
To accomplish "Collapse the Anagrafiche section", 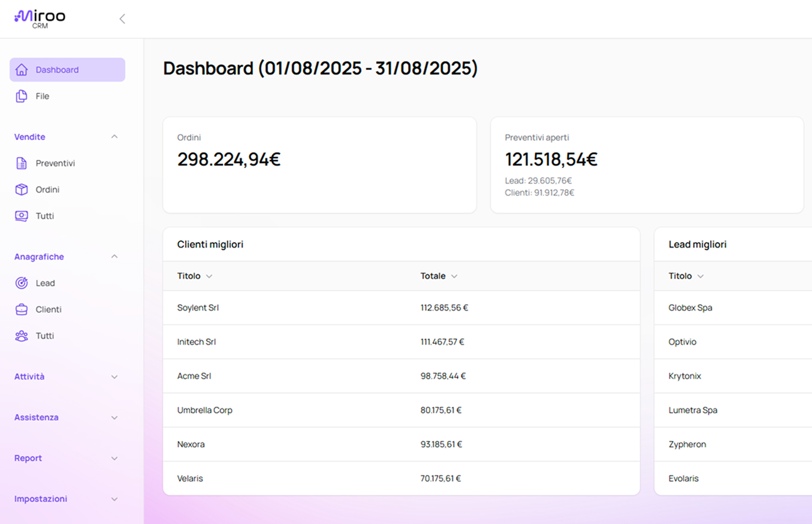I will tap(114, 257).
